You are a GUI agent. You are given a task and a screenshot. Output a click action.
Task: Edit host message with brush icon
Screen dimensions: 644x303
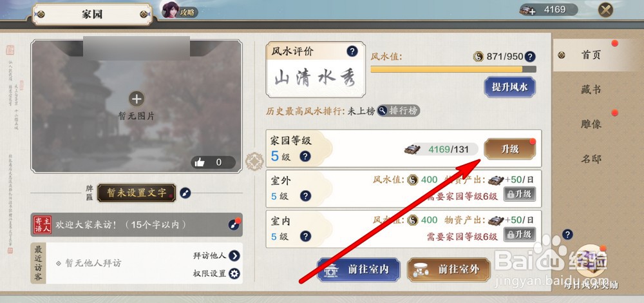click(x=234, y=224)
